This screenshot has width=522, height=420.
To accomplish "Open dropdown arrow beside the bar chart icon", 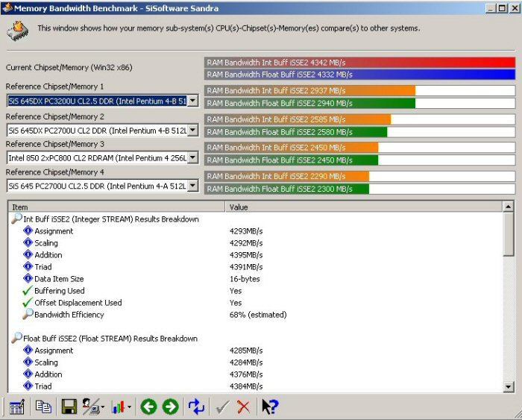I will click(x=129, y=407).
